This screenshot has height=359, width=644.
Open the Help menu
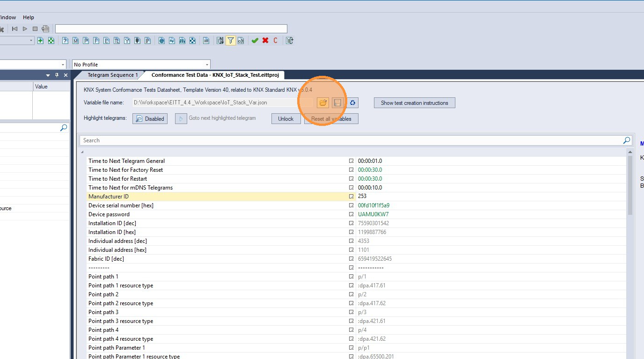click(x=29, y=17)
